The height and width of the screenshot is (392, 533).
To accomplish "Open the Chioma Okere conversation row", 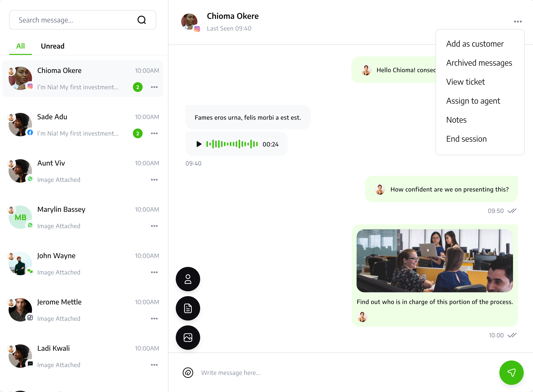I will (83, 78).
